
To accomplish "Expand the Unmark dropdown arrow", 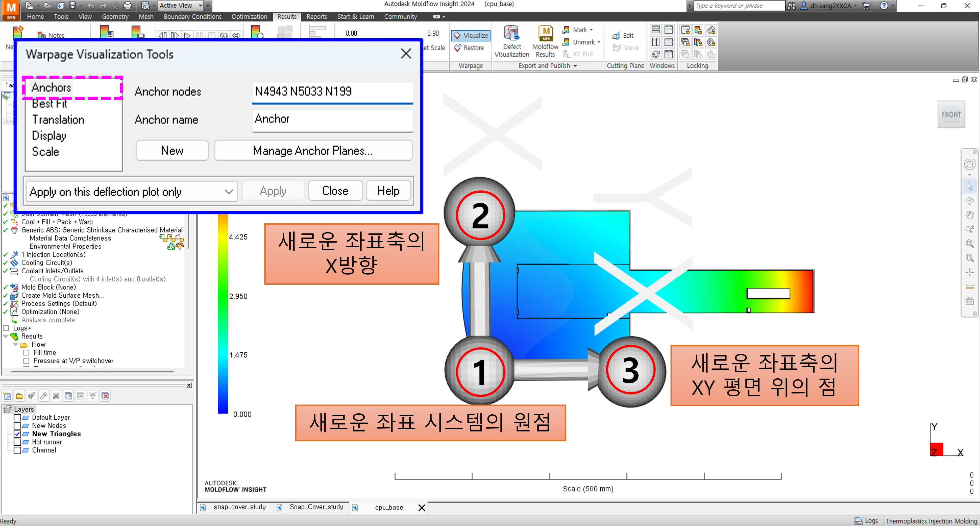I will click(x=599, y=42).
